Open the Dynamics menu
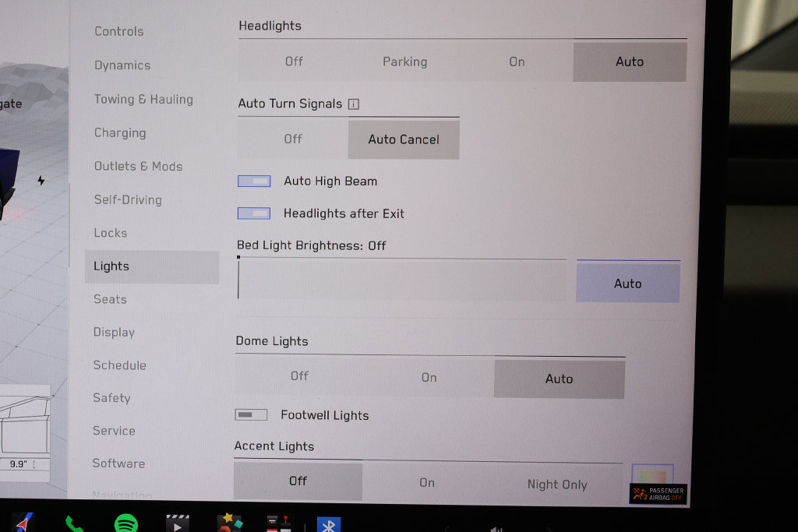This screenshot has height=532, width=798. coord(122,65)
